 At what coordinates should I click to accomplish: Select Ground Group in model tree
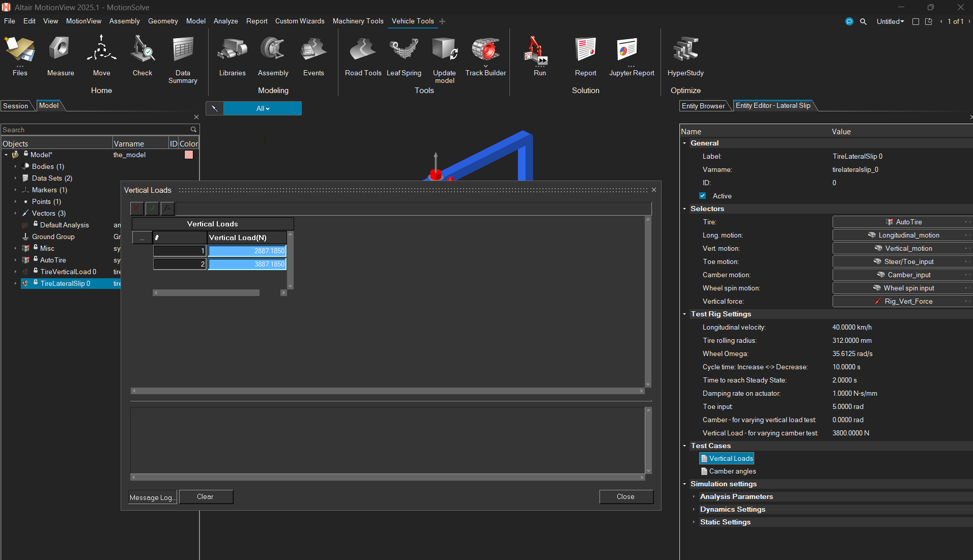coord(53,237)
